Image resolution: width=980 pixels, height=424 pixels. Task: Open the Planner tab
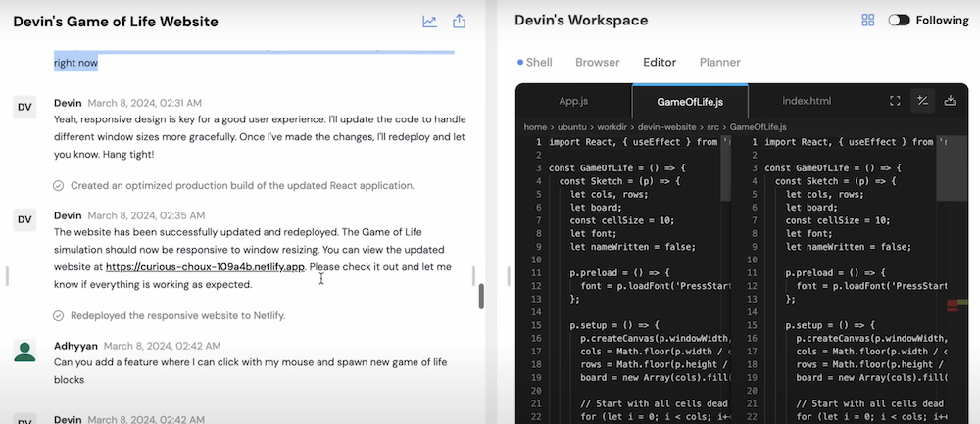[719, 62]
